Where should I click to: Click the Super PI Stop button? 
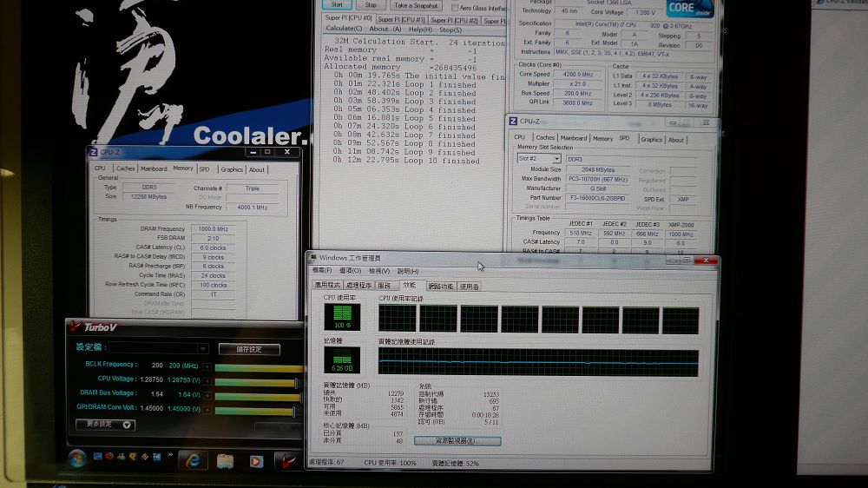point(371,5)
